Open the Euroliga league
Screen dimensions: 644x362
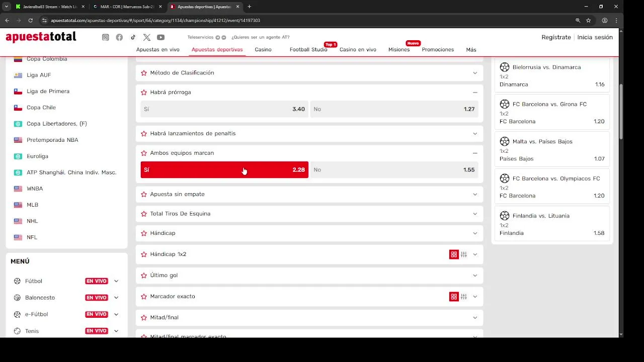point(37,156)
